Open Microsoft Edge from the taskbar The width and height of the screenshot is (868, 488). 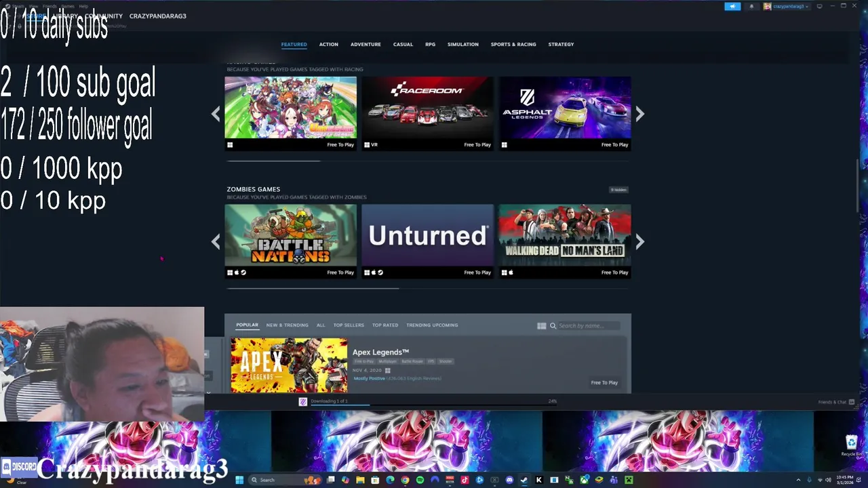tap(390, 480)
